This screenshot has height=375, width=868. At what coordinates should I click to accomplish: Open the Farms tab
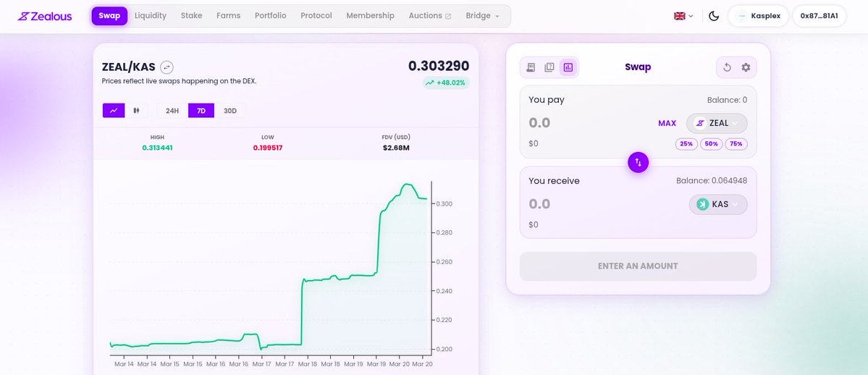click(229, 15)
